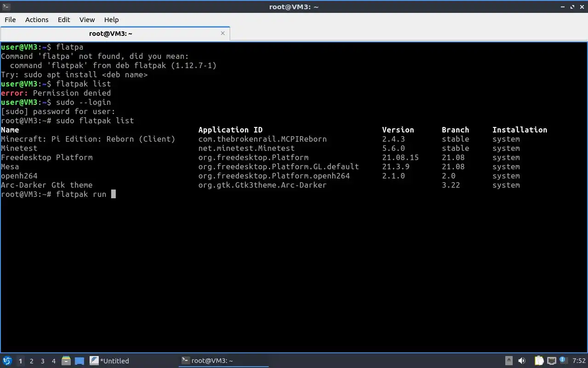Click the 'error: Permission denied' line

[x=56, y=93]
